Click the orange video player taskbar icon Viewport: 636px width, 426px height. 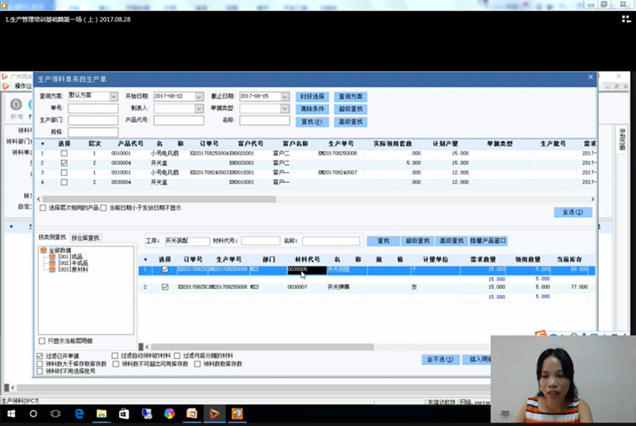coord(214,413)
